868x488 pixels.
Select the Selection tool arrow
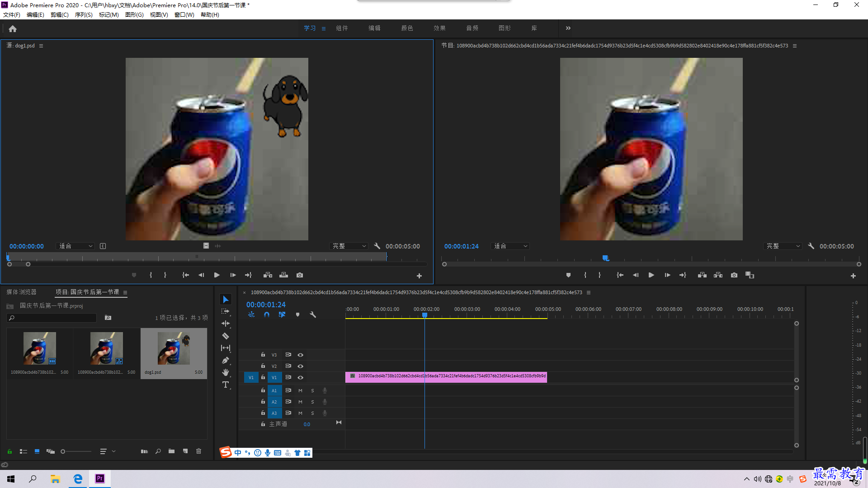[x=226, y=300]
